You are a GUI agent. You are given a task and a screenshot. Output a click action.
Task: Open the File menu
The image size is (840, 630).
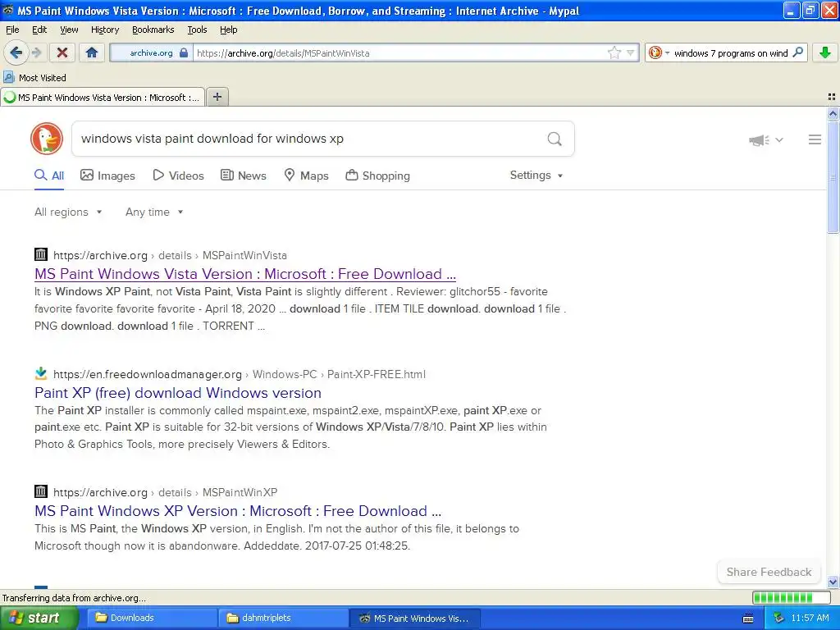click(12, 30)
